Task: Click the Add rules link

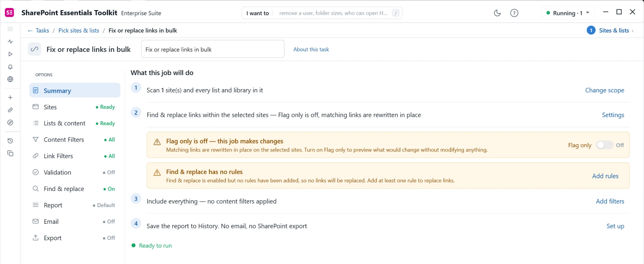Action: pyautogui.click(x=605, y=176)
